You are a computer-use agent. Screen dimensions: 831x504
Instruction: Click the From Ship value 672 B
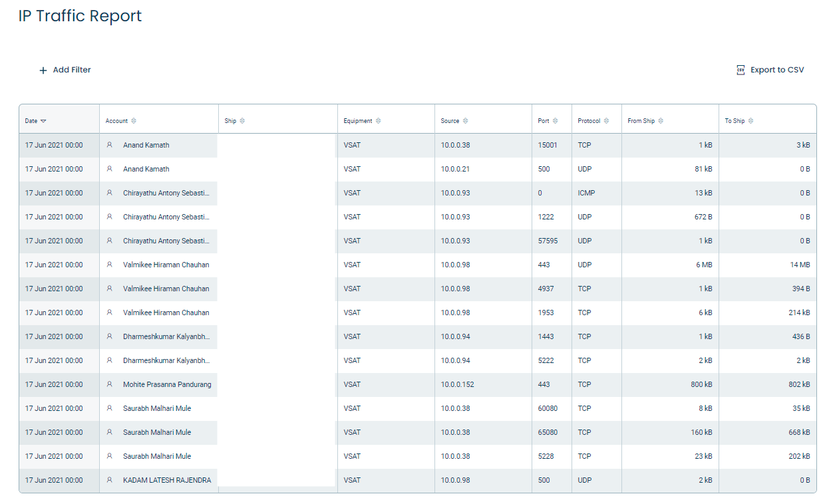(x=702, y=217)
